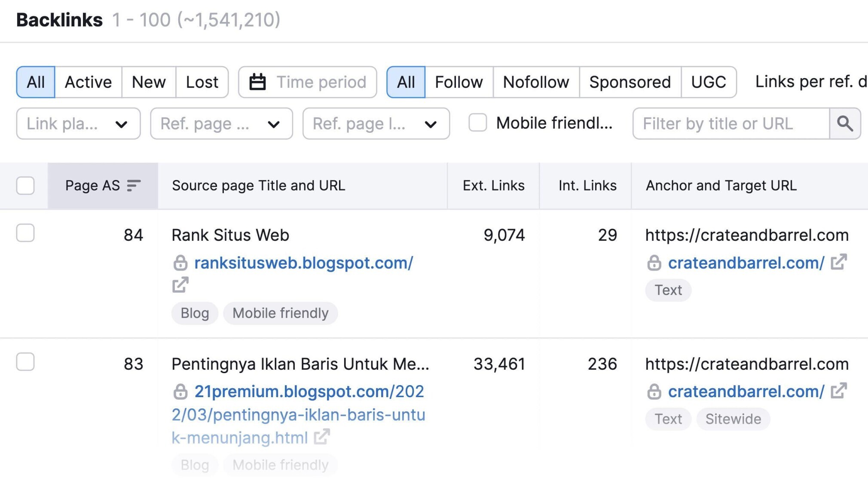Filter by UGC links
This screenshot has height=487, width=868.
[x=709, y=82]
